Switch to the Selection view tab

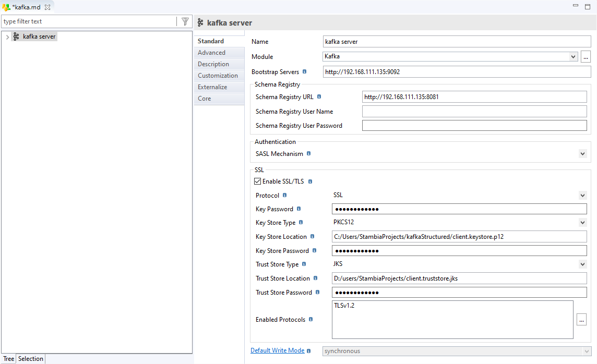tap(30, 359)
